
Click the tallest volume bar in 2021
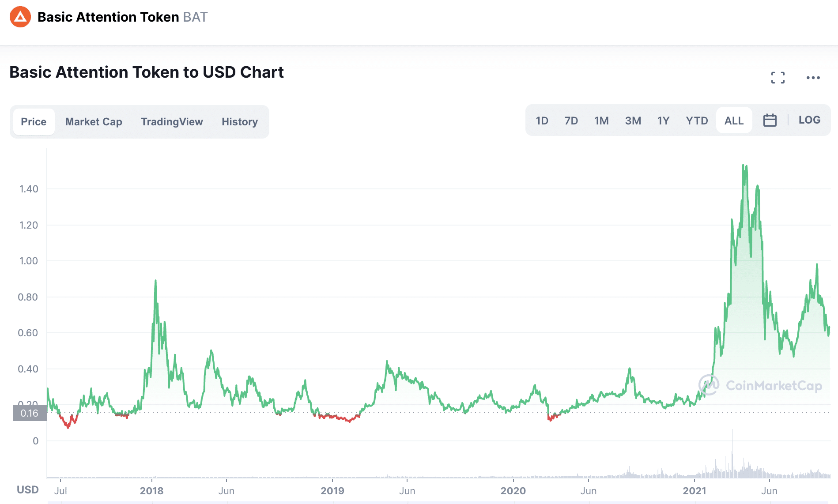(732, 453)
